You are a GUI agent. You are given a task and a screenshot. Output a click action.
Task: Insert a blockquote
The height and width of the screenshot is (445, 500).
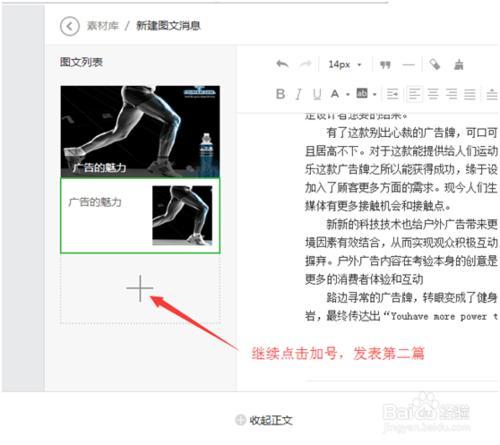click(x=385, y=65)
